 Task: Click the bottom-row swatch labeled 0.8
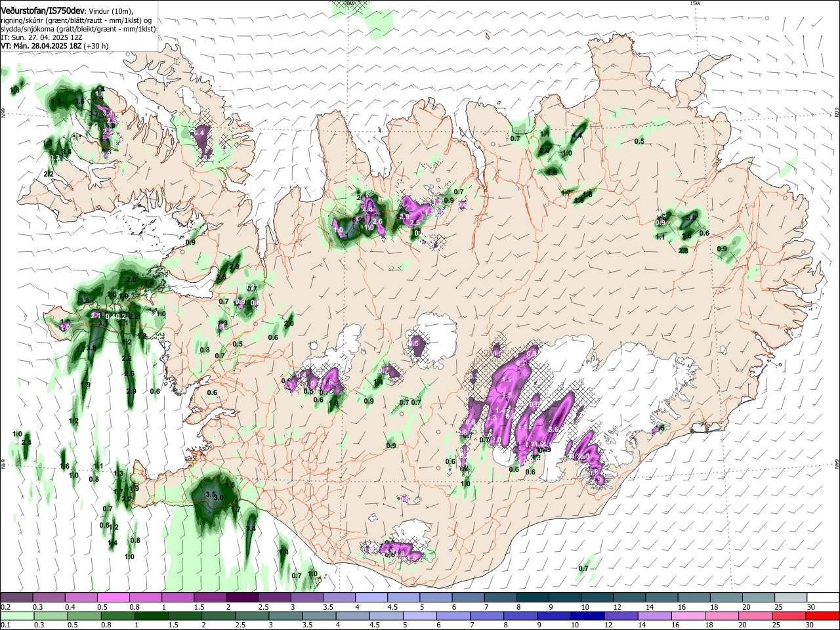[x=117, y=616]
